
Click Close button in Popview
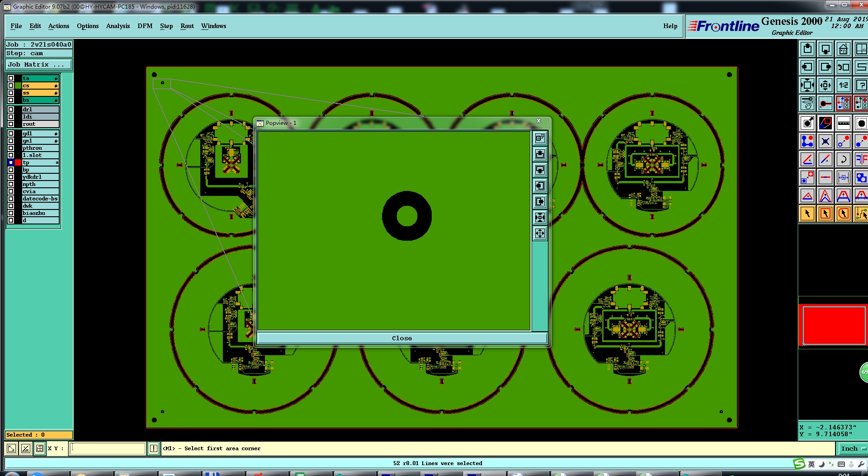402,338
